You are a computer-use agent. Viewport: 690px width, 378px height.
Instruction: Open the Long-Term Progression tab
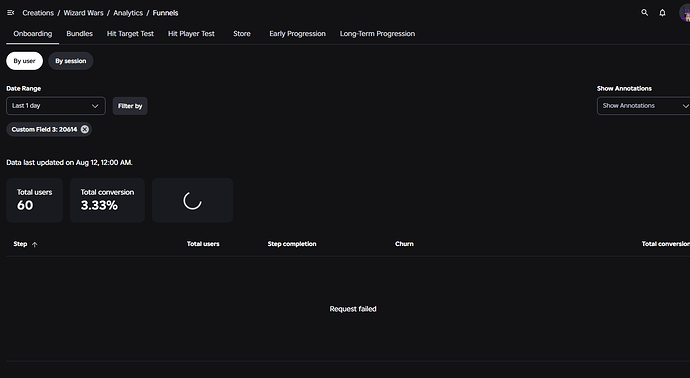click(377, 34)
